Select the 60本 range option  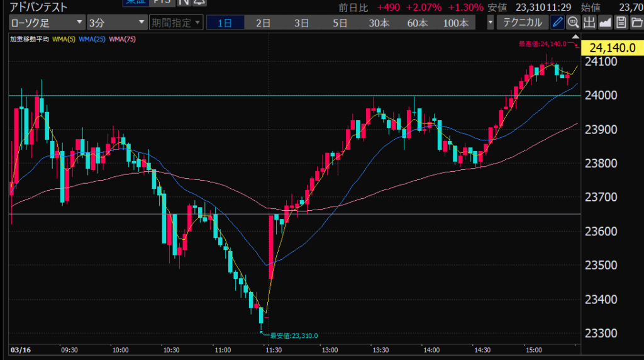tap(417, 23)
